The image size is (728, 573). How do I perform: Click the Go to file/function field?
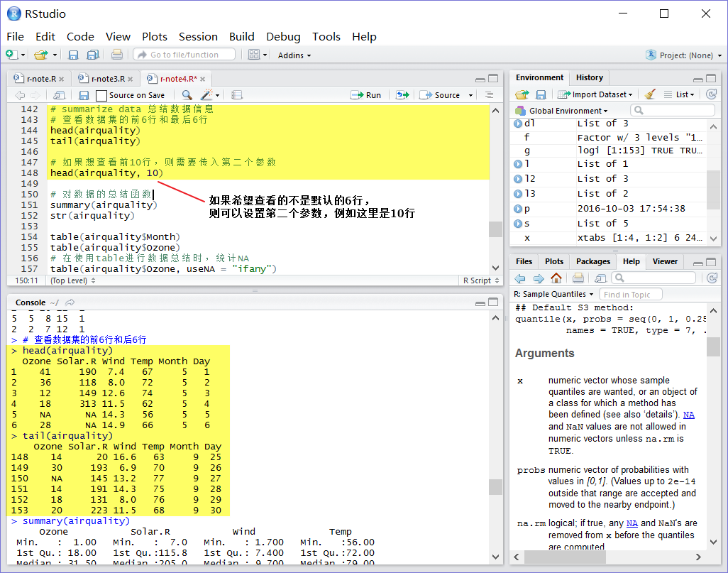[x=184, y=55]
